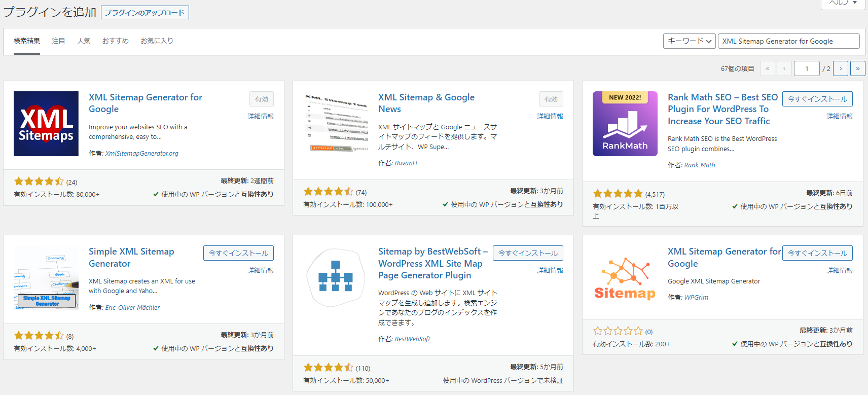Viewport: 868px width, 395px height.
Task: Install Sitemap by BestWebSoft now
Action: pyautogui.click(x=528, y=253)
